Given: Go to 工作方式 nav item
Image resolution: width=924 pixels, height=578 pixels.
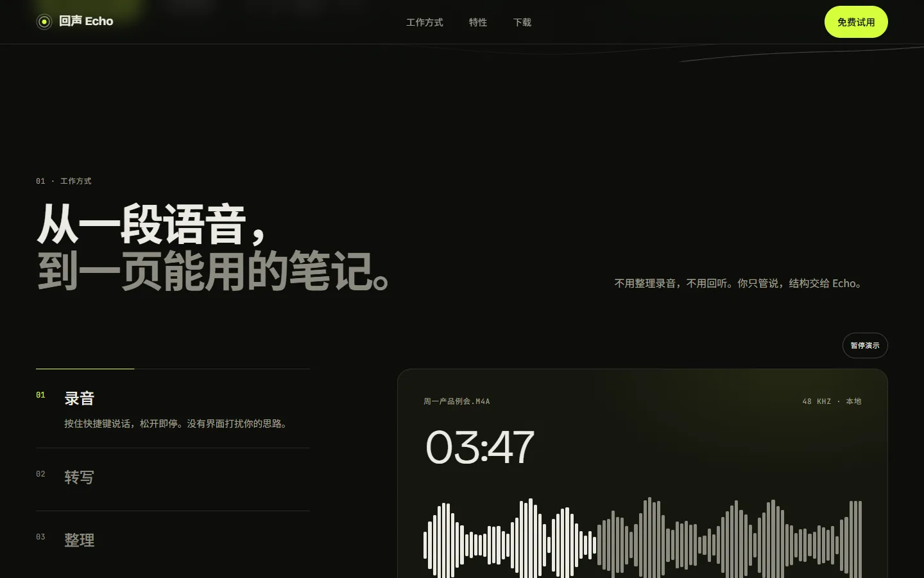Looking at the screenshot, I should coord(424,22).
